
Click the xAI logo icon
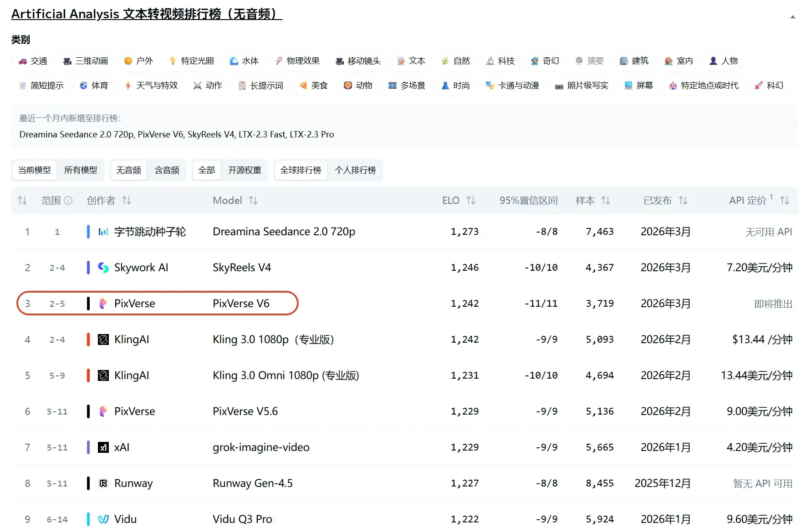103,447
